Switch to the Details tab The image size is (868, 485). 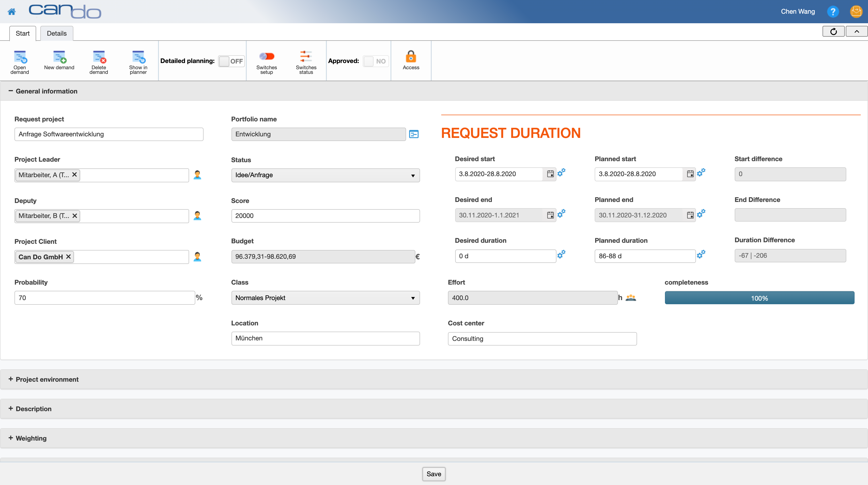tap(57, 33)
